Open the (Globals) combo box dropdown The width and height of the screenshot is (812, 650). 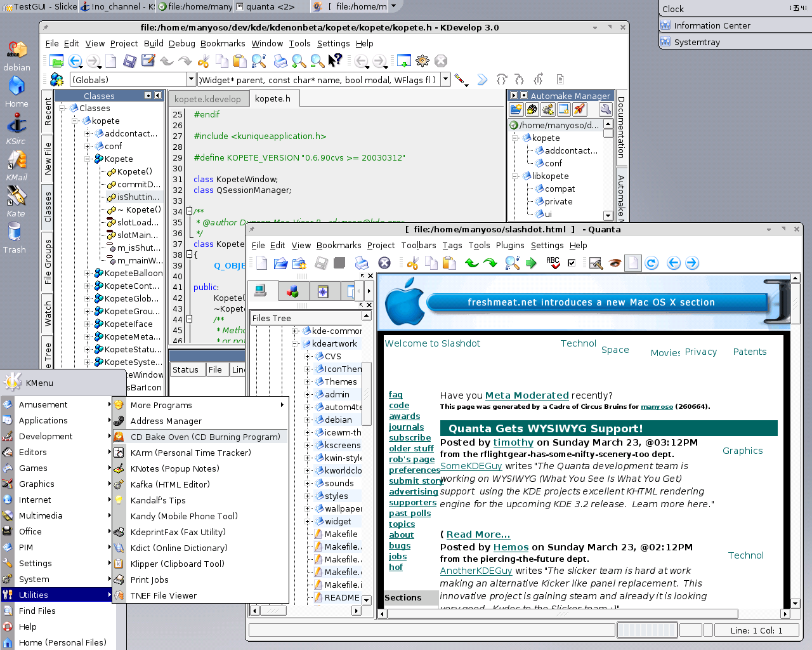coord(191,79)
